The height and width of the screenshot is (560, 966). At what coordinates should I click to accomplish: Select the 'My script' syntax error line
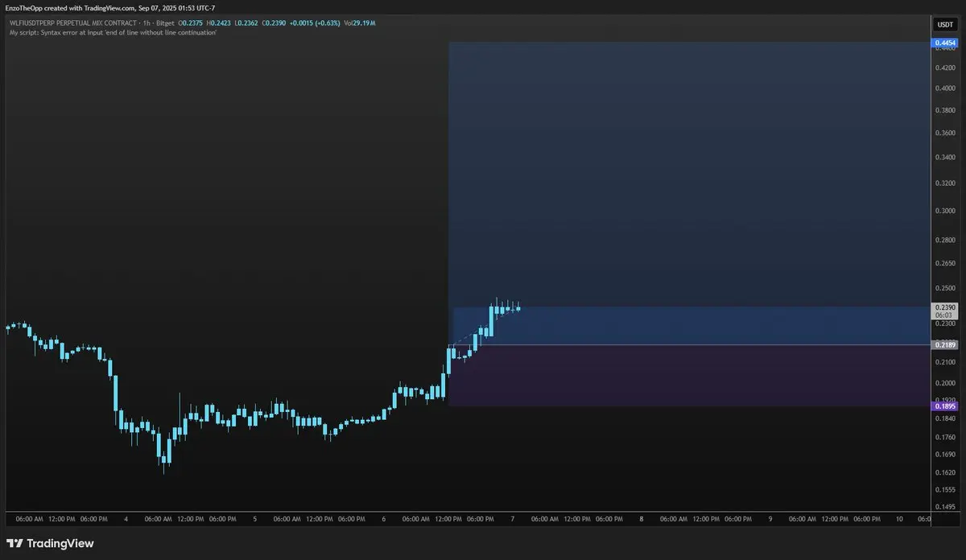(x=113, y=32)
